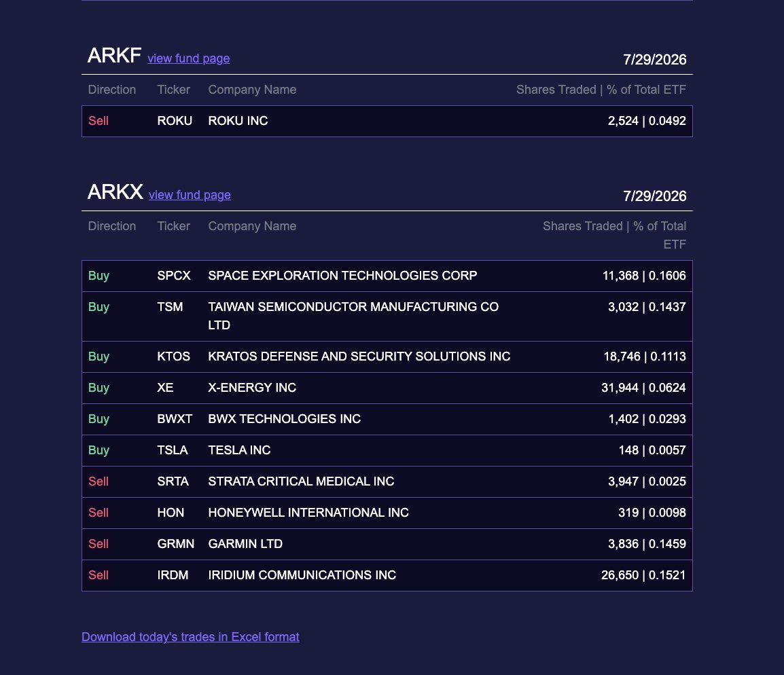
Task: Click ARKF Shares Traded column header
Action: click(x=601, y=90)
